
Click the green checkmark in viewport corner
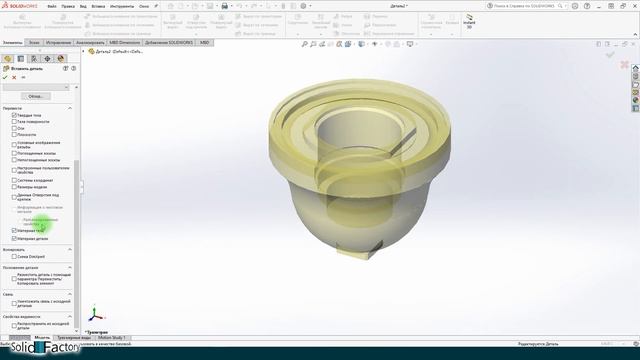pyautogui.click(x=610, y=54)
